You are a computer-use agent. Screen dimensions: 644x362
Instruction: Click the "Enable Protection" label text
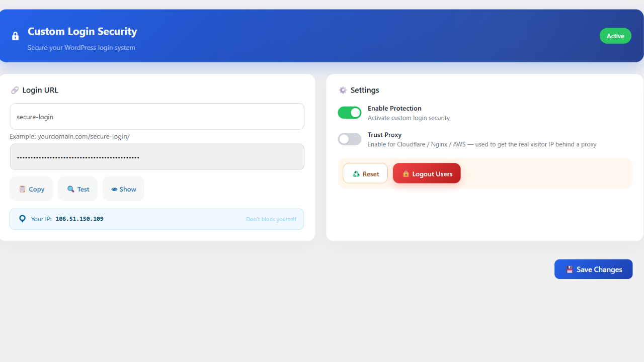(x=394, y=108)
